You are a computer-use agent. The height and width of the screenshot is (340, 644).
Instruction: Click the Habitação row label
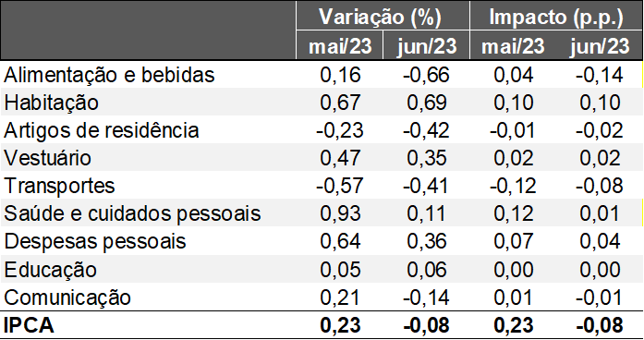(52, 103)
